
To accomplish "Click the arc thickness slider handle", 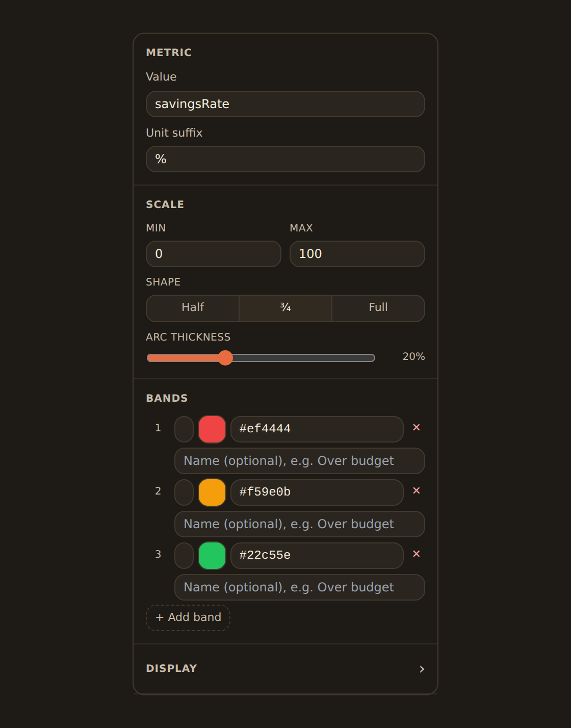I will tap(225, 358).
